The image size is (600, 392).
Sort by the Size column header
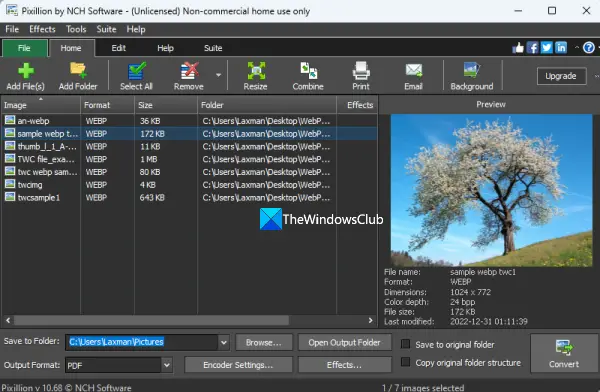click(x=166, y=105)
